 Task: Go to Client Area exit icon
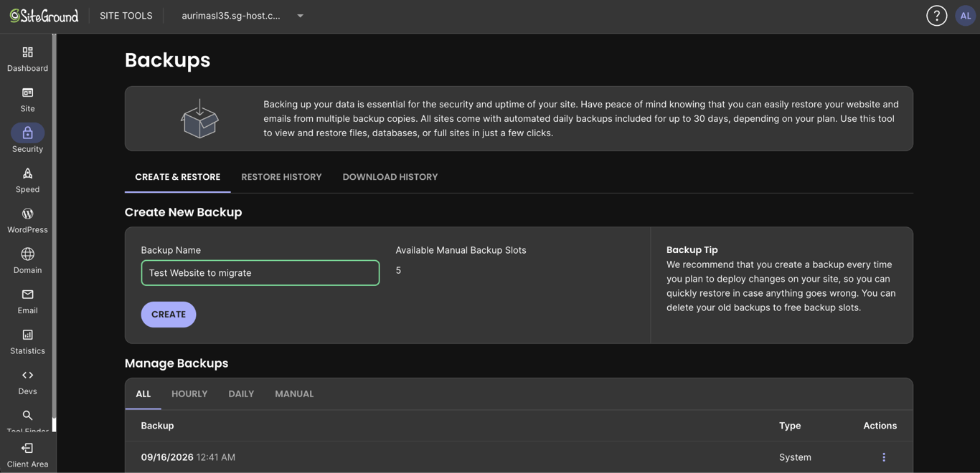pyautogui.click(x=27, y=449)
